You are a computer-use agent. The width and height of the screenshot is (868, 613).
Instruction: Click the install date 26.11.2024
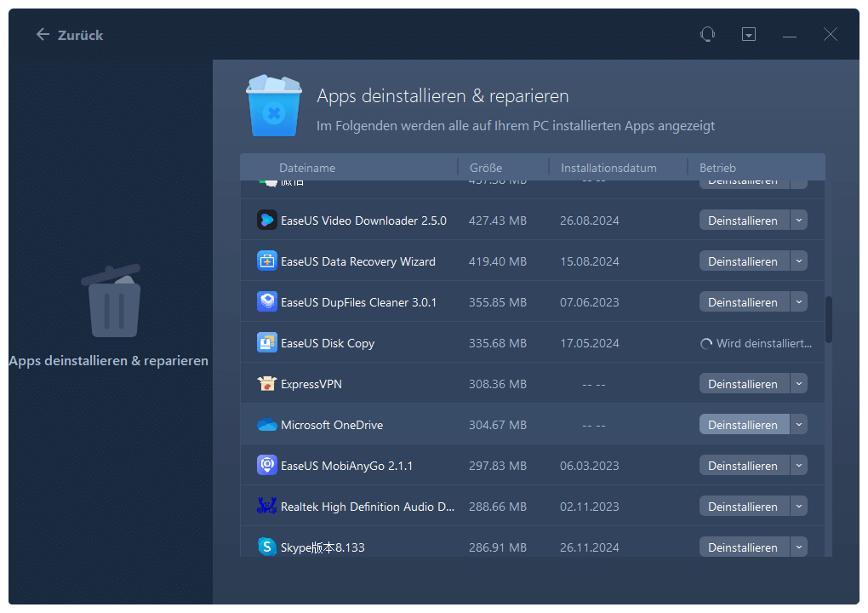click(x=590, y=547)
